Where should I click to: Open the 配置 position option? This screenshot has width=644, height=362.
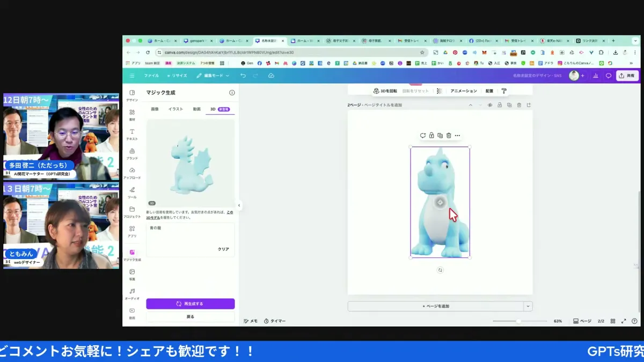(489, 91)
